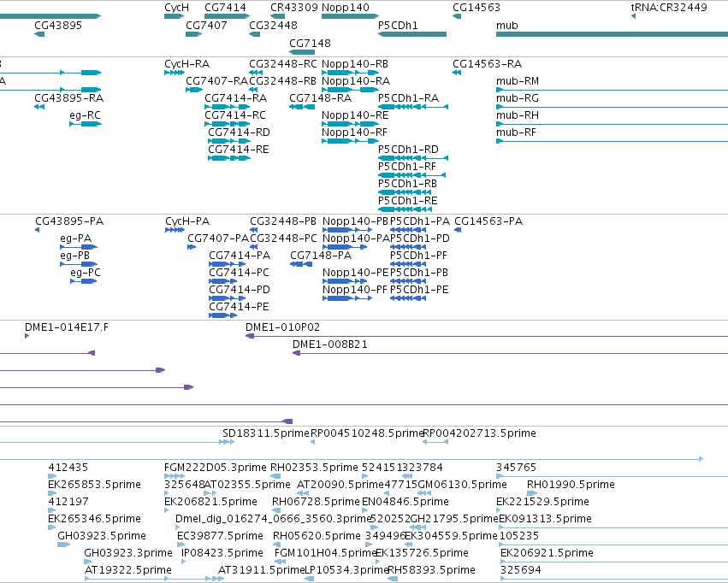
Task: Select the P5CDh1 gene bar
Action: [412, 34]
